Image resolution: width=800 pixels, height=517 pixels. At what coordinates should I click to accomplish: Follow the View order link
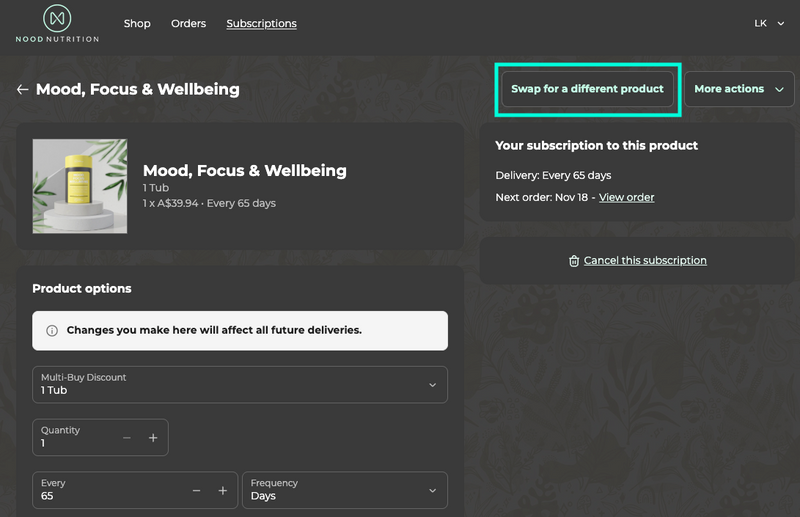click(x=626, y=197)
